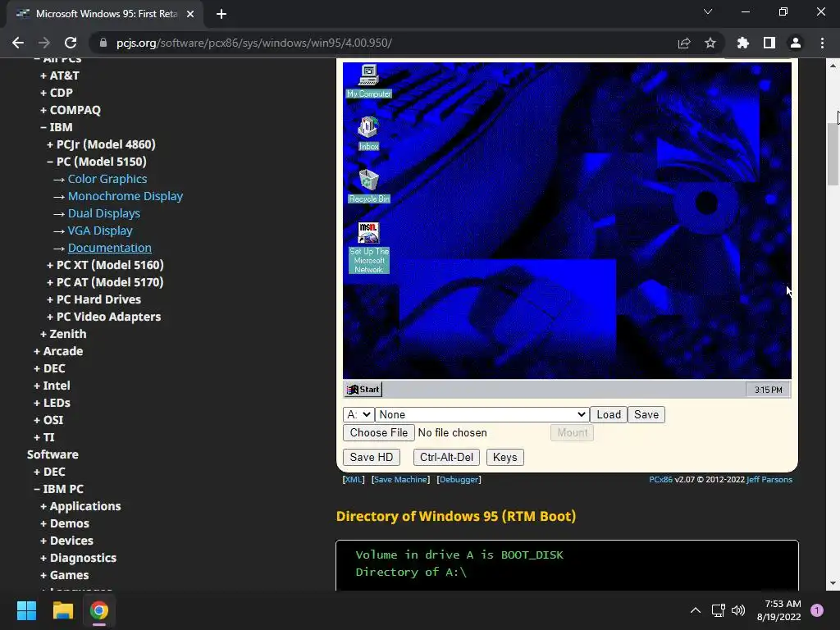This screenshot has width=840, height=630.
Task: Share this page icon in address bar
Action: [684, 43]
